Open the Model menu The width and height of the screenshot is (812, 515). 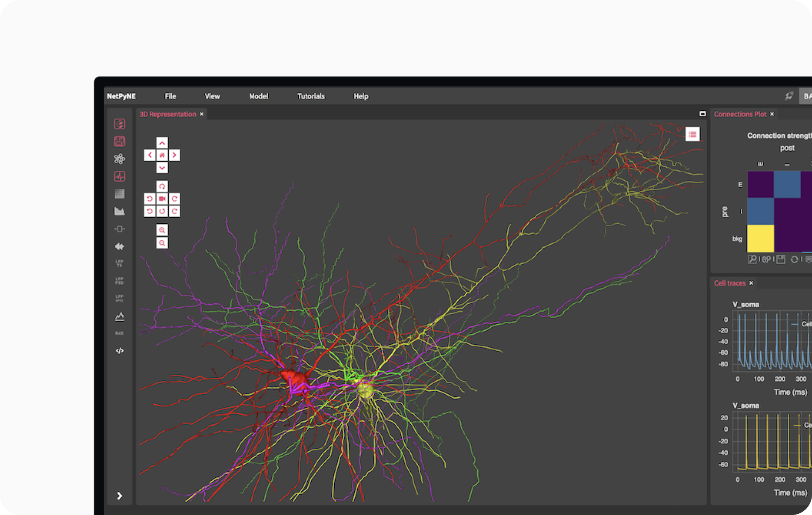(259, 96)
